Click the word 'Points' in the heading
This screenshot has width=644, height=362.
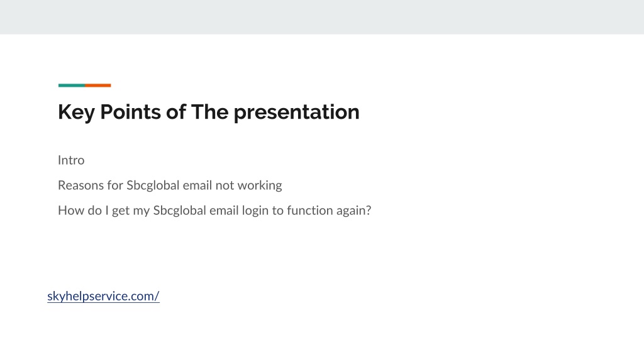pyautogui.click(x=130, y=112)
